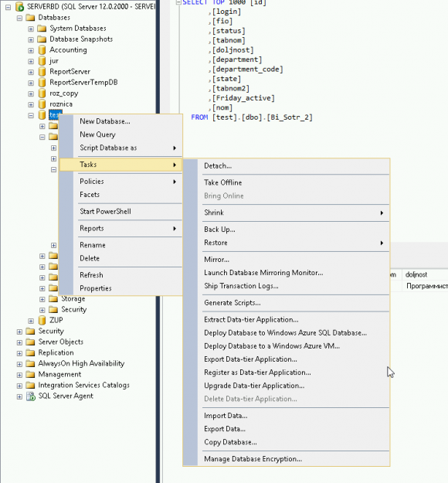The width and height of the screenshot is (448, 483).
Task: Expand the Management node
Action: pos(19,375)
